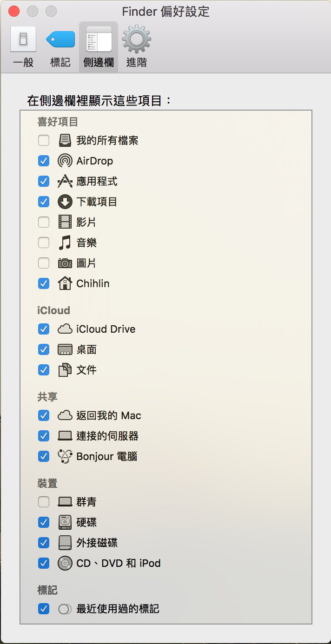Click the 最近使用過的標記 tag circles icon
331x644 pixels.
point(65,609)
